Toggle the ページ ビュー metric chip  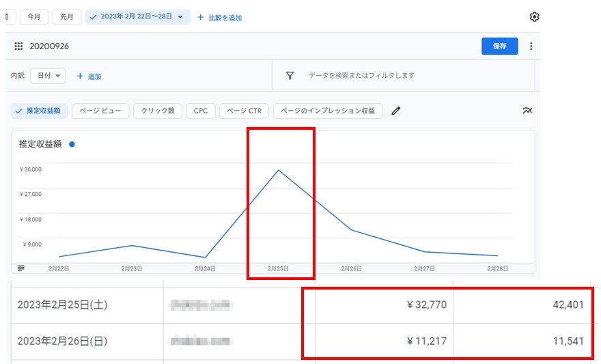pos(100,111)
